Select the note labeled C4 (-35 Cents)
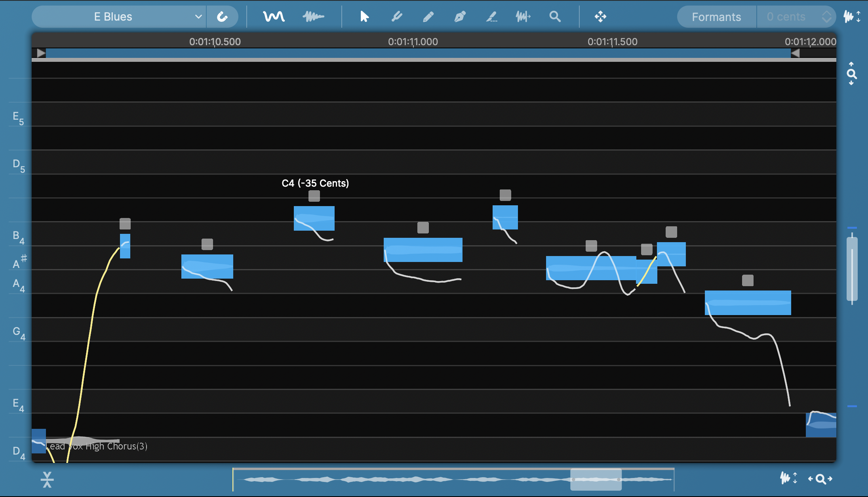This screenshot has width=868, height=497. click(x=315, y=219)
